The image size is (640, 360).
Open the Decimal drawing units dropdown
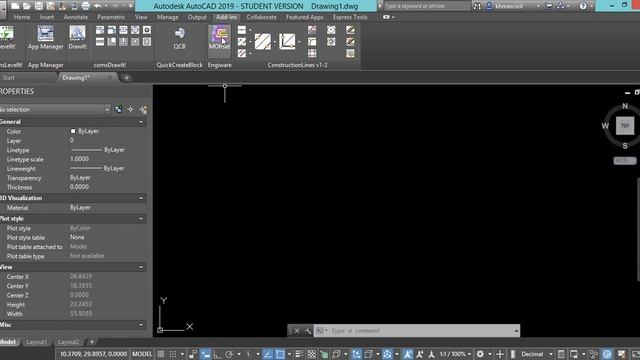coord(536,354)
